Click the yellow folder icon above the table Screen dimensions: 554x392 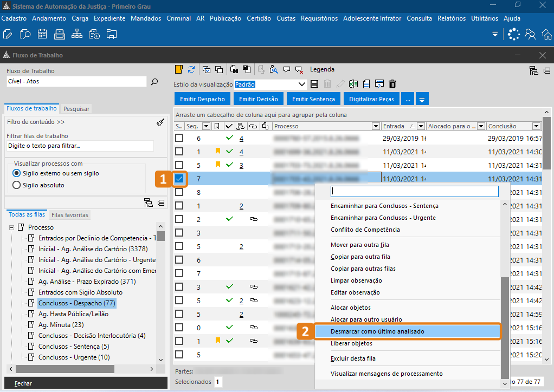coord(179,69)
